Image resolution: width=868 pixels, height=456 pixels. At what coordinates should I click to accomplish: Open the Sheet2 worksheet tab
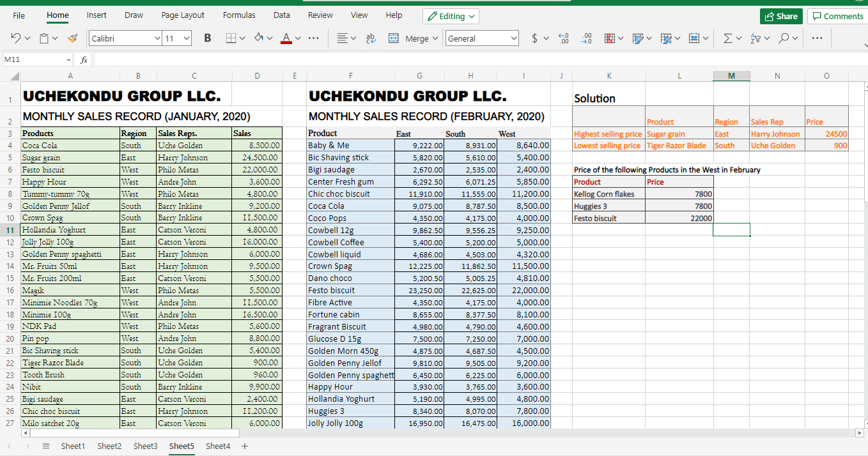click(x=109, y=446)
